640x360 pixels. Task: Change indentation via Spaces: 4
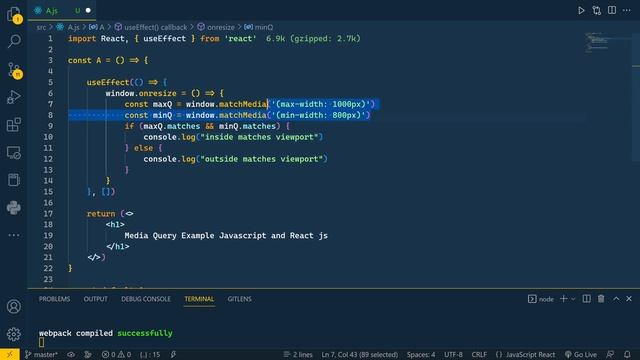point(421,354)
